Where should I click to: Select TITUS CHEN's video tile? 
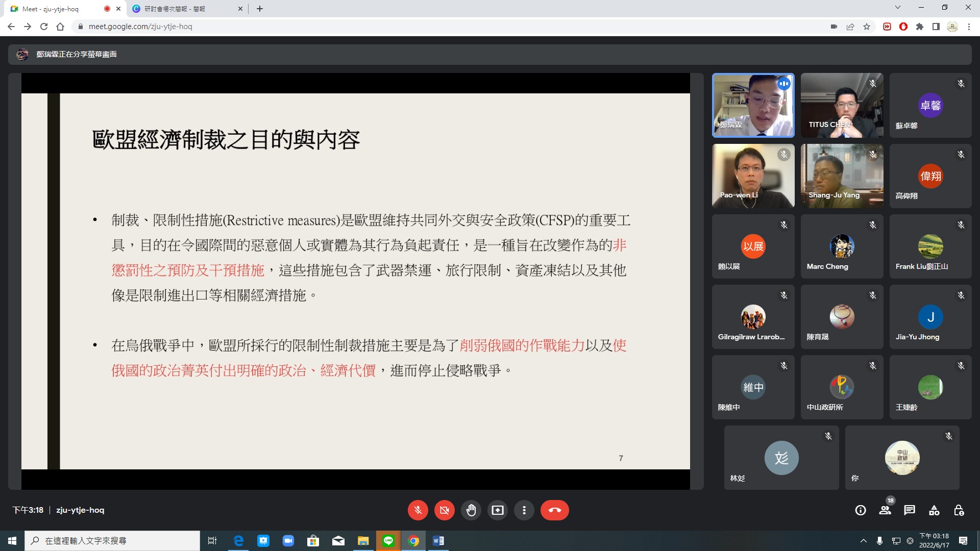click(x=842, y=105)
